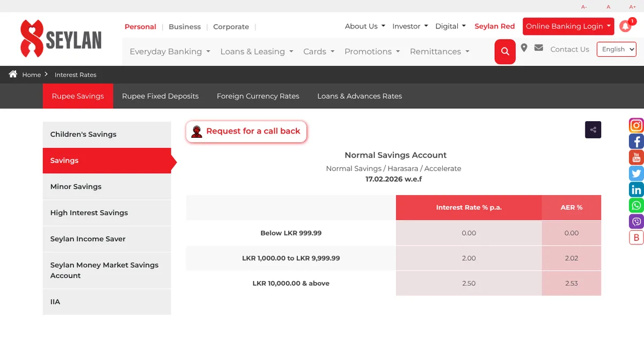Switch to Rupee Fixed Deposits tab
The height and width of the screenshot is (362, 644).
click(160, 96)
